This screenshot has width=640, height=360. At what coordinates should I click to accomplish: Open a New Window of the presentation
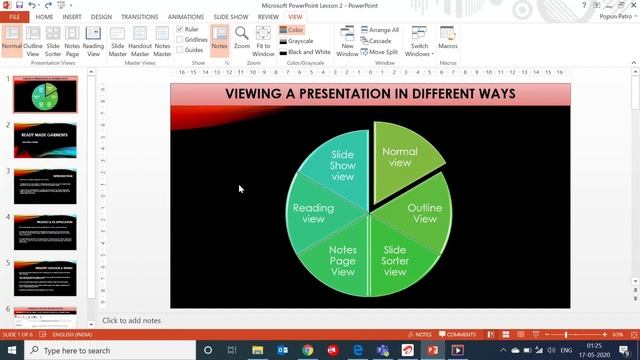coord(347,41)
